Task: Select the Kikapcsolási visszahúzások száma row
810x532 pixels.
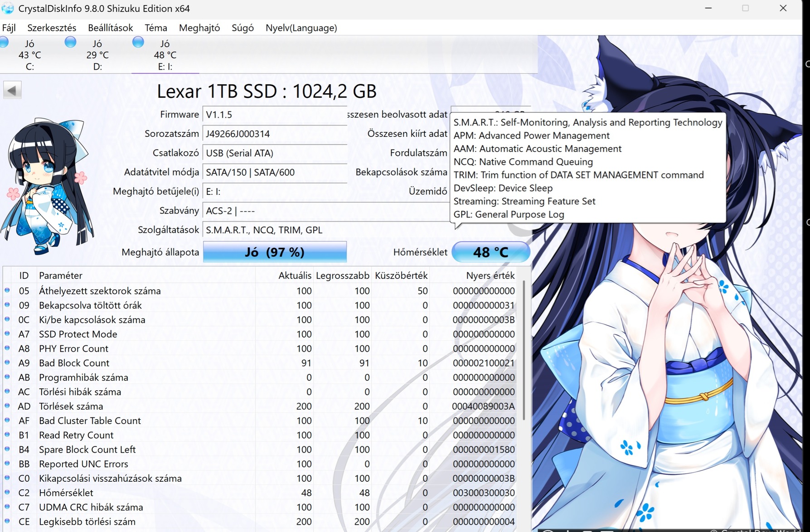Action: pos(260,479)
